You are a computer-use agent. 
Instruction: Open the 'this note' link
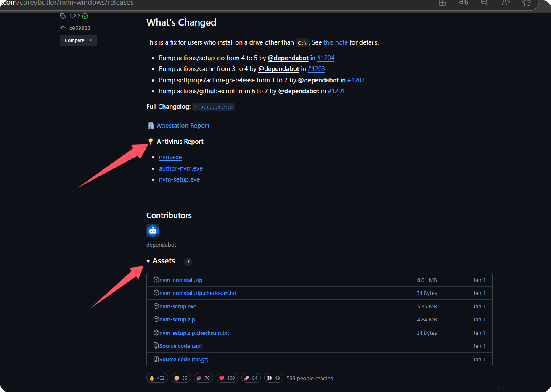tap(336, 42)
